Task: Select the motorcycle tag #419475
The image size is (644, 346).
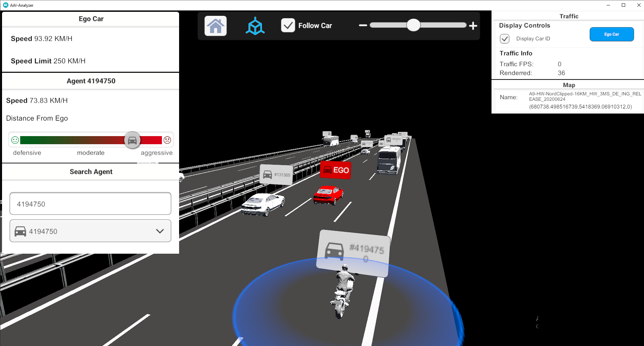Action: (x=354, y=253)
